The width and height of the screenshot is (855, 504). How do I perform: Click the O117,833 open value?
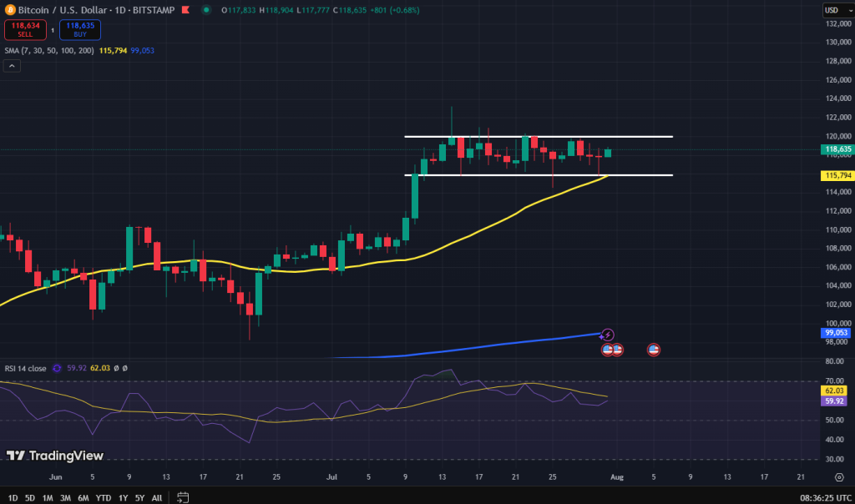coord(238,10)
